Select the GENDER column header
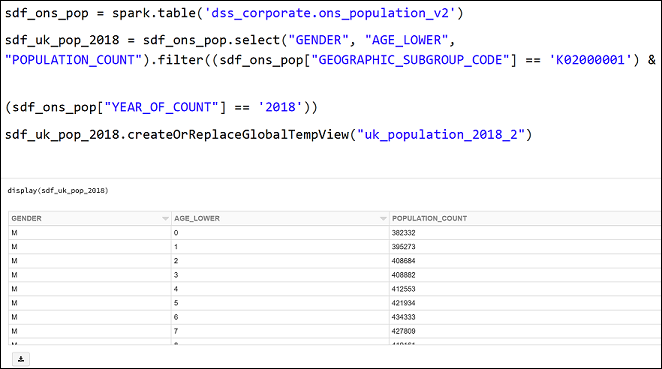The height and width of the screenshot is (369, 662). 90,218
